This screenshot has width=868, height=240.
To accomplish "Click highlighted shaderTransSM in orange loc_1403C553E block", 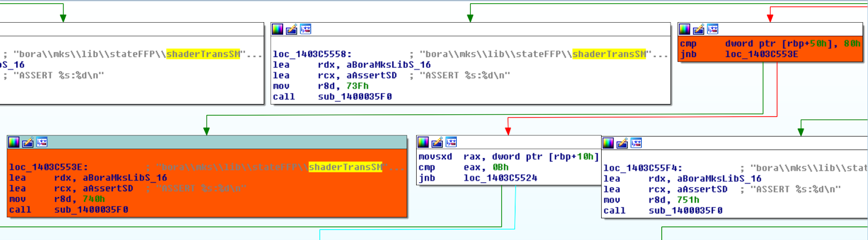I will click(x=346, y=167).
